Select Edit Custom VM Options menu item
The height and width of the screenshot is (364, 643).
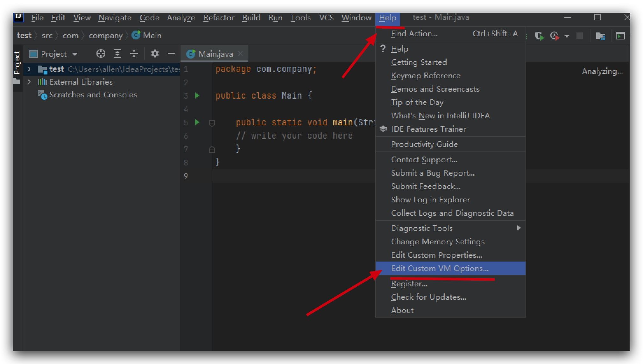[x=439, y=268]
